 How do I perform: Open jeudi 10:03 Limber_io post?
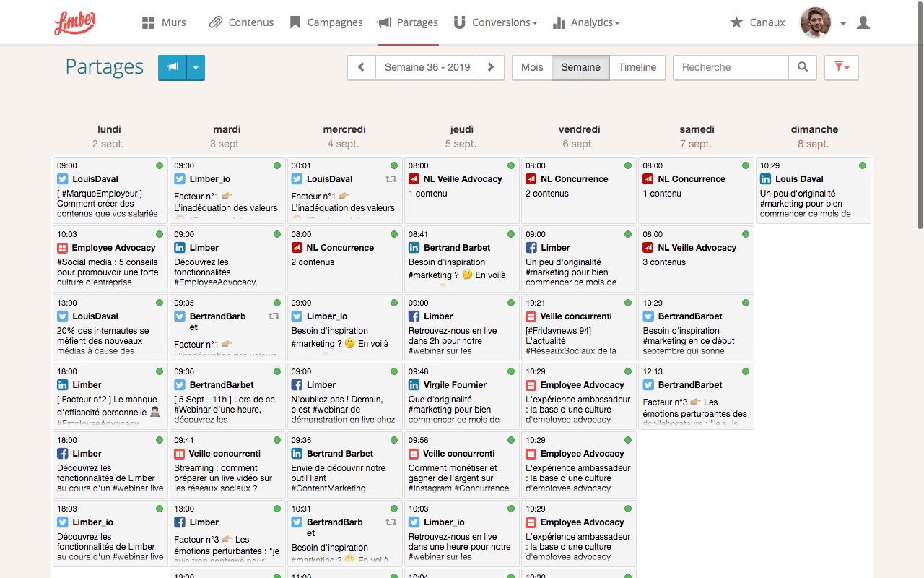pos(462,533)
